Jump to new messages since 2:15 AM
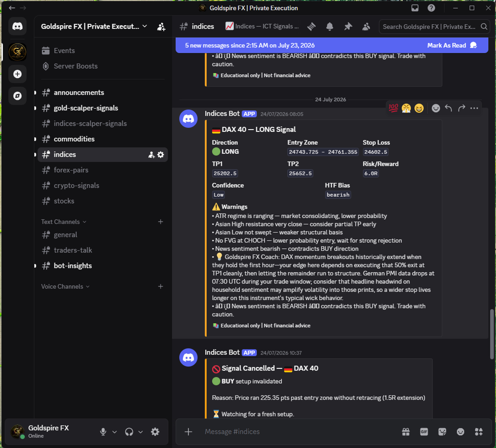The image size is (496, 448). [250, 45]
